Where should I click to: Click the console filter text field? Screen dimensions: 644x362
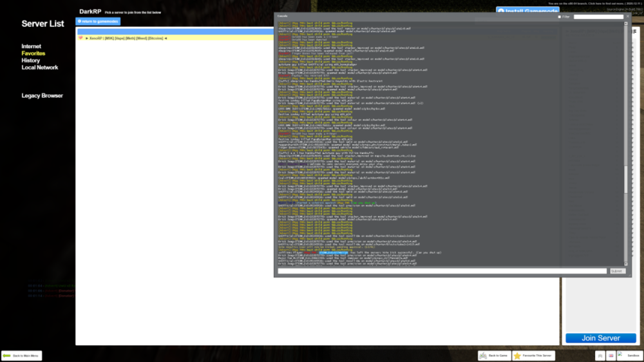click(598, 17)
